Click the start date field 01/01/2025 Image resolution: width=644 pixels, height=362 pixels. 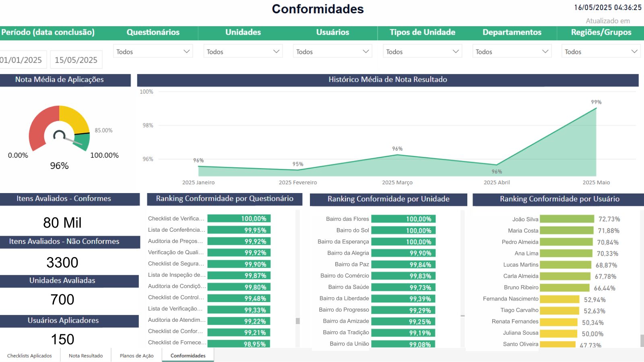click(22, 60)
